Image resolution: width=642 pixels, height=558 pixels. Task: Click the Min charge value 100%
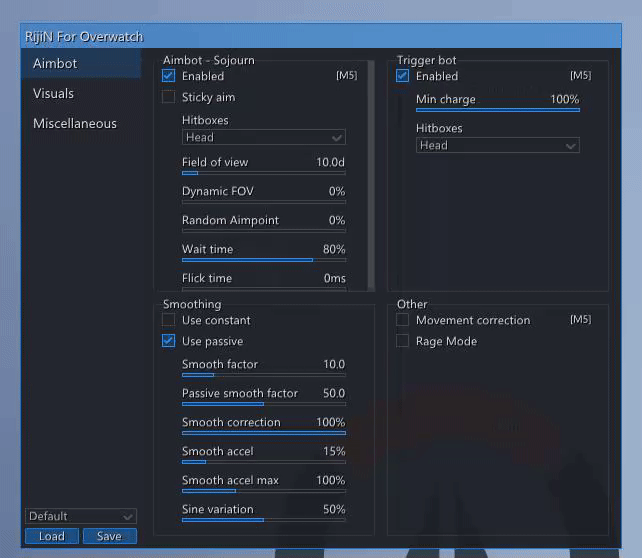pos(565,99)
